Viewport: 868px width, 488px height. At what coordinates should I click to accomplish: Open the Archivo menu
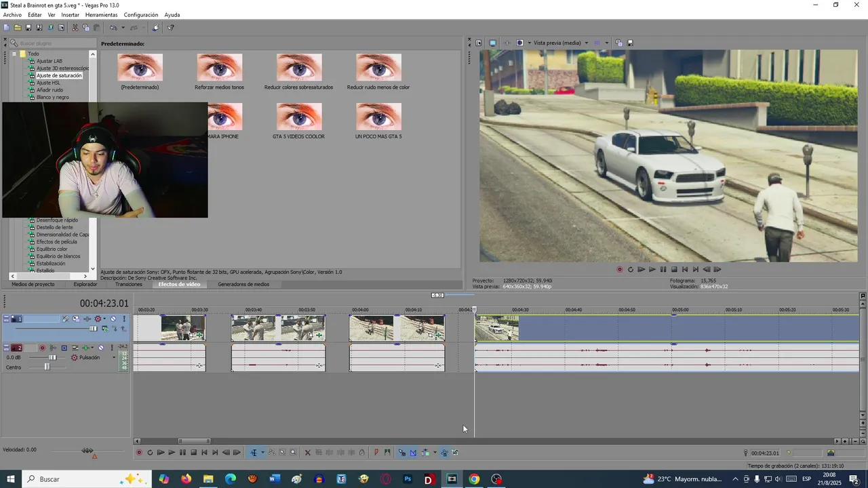pyautogui.click(x=12, y=15)
